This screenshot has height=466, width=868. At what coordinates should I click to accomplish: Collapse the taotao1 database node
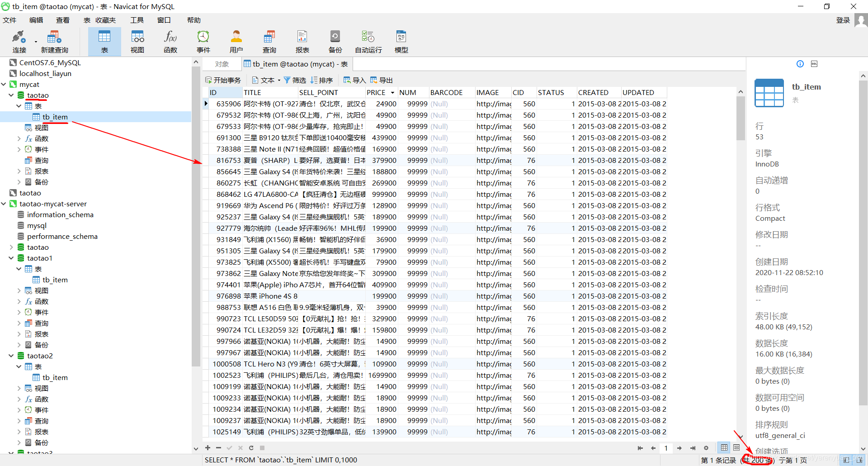pos(11,258)
